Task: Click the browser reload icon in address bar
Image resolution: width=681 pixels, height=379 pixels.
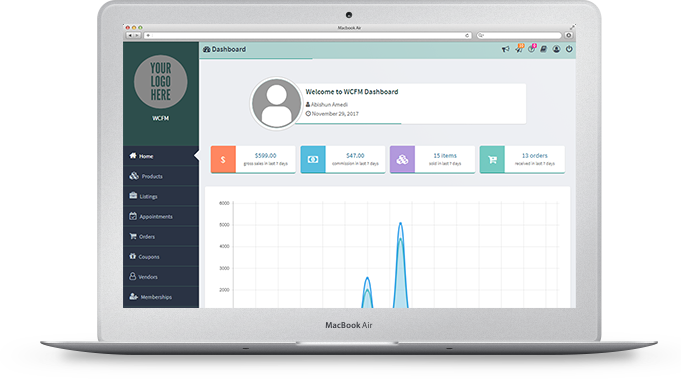Action: 467,36
